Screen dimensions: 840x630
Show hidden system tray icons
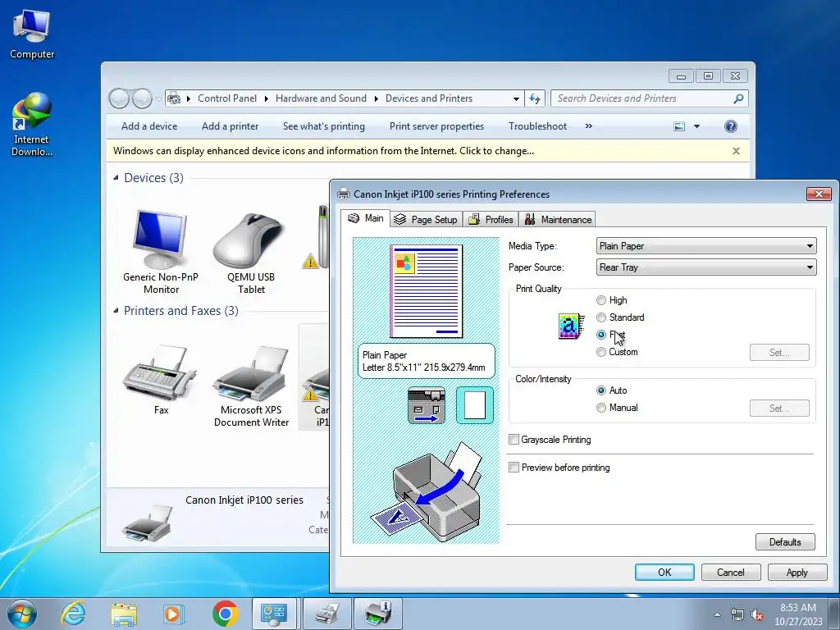[717, 615]
